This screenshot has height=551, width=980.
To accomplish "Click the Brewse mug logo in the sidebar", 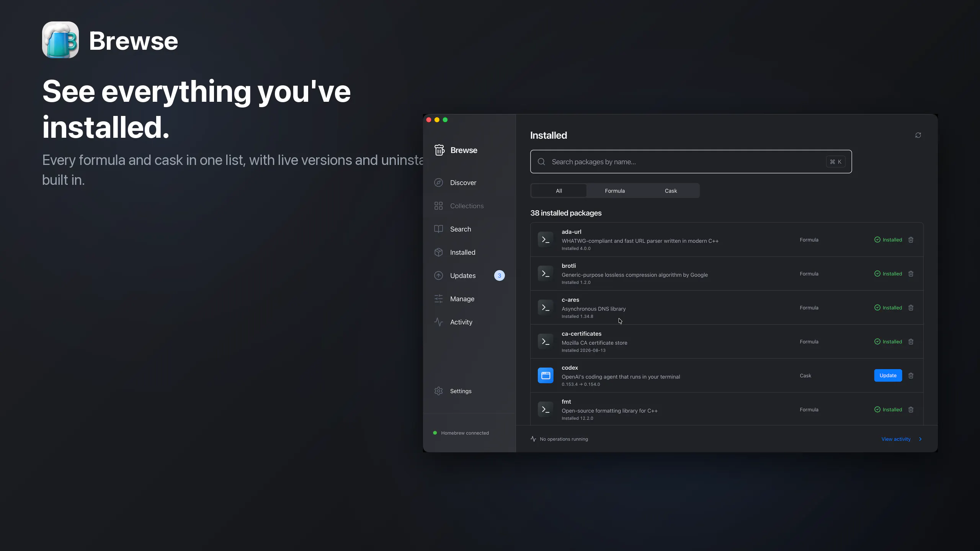I will click(439, 150).
